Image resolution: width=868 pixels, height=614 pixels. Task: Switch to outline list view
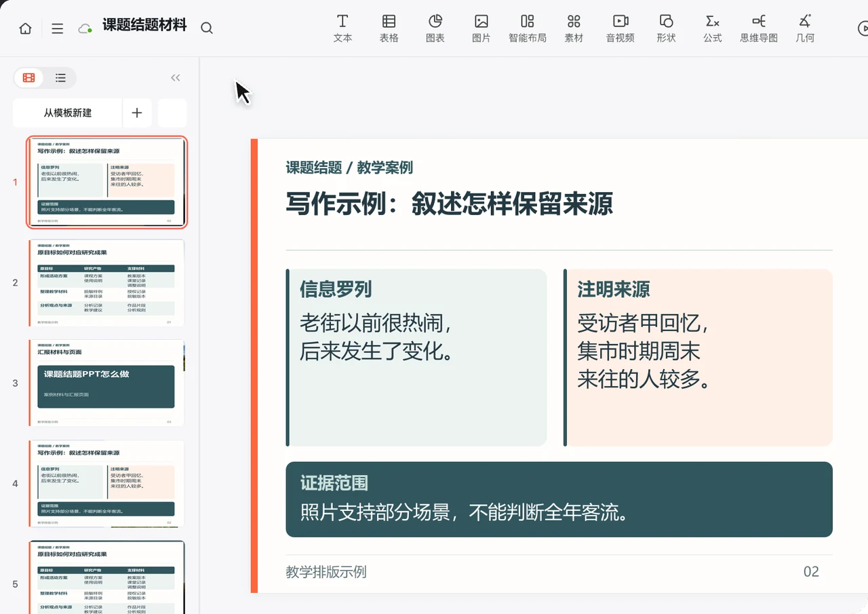point(60,78)
